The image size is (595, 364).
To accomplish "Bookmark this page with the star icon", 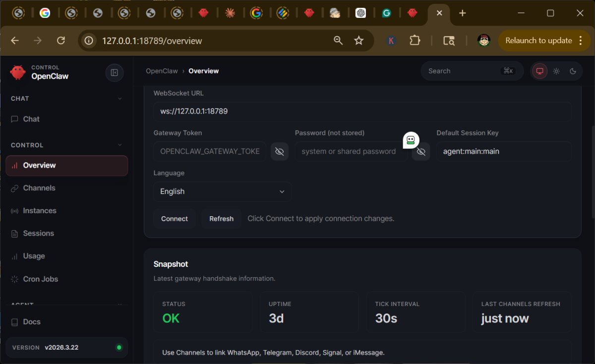I will click(x=359, y=41).
